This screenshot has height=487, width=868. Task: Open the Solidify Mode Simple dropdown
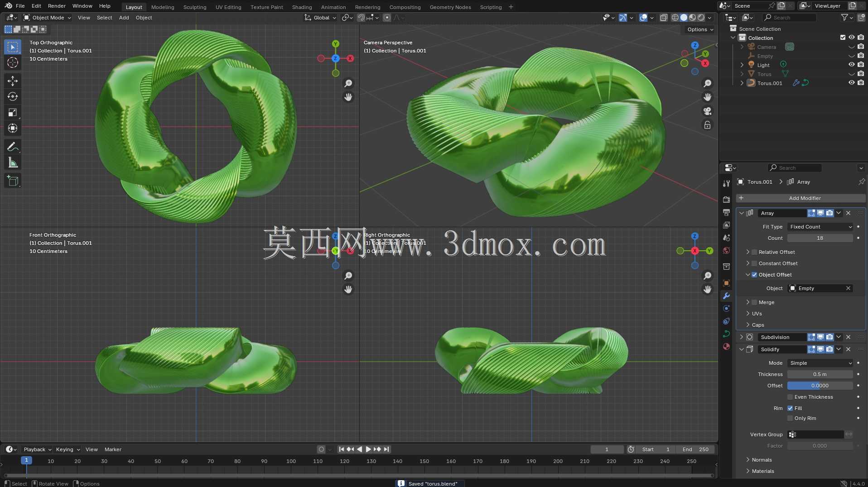pyautogui.click(x=820, y=363)
